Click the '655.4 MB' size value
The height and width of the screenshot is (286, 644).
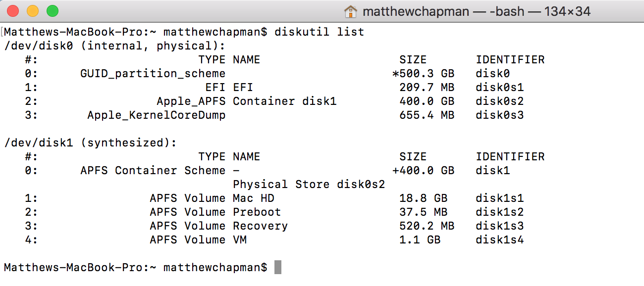tap(427, 115)
